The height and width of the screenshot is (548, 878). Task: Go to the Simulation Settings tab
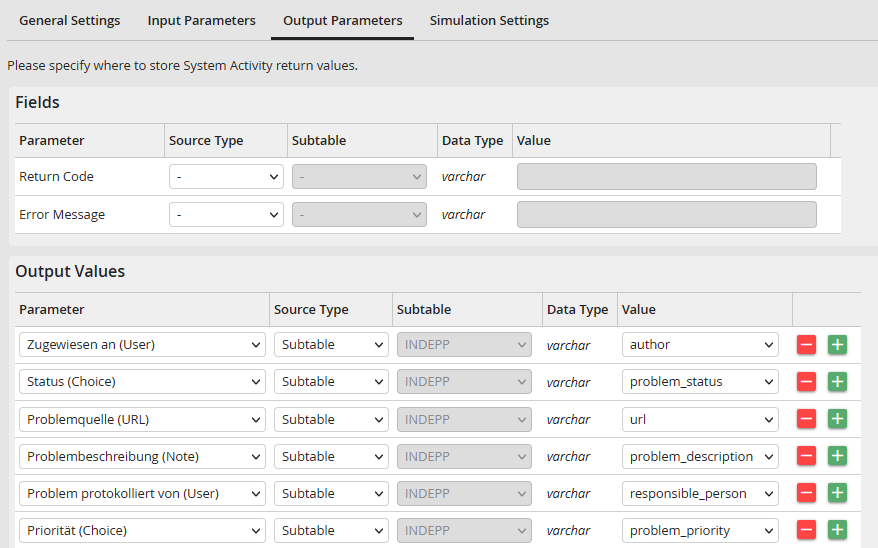pos(489,21)
